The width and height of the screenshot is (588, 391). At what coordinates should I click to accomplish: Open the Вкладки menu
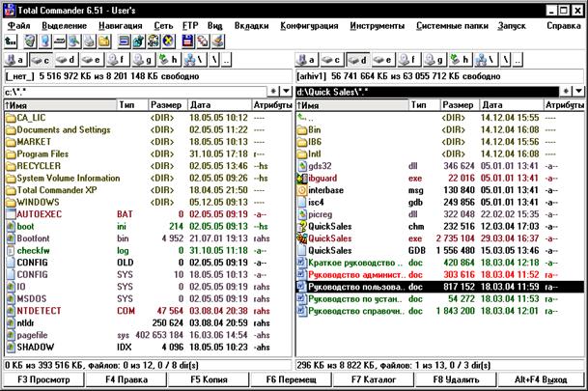pos(251,25)
